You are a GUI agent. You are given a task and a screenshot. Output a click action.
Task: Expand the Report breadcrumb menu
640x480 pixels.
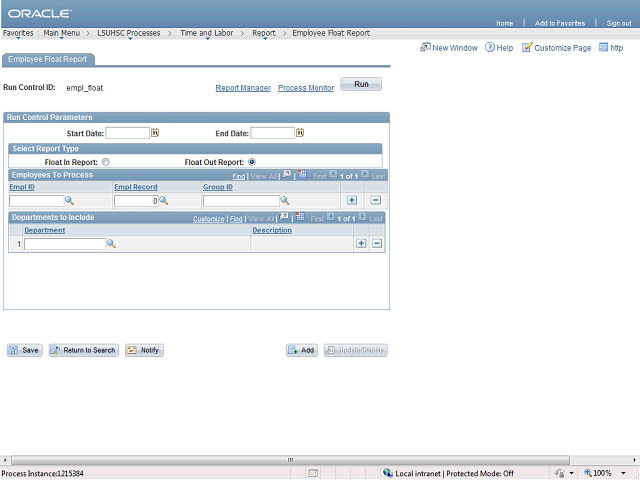click(x=264, y=33)
